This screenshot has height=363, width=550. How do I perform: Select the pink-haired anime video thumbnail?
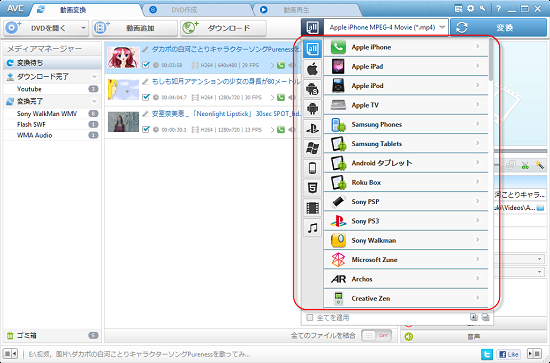point(123,57)
